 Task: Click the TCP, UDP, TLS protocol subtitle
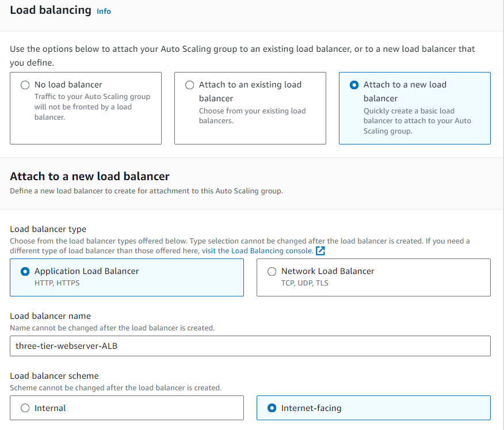coord(305,283)
